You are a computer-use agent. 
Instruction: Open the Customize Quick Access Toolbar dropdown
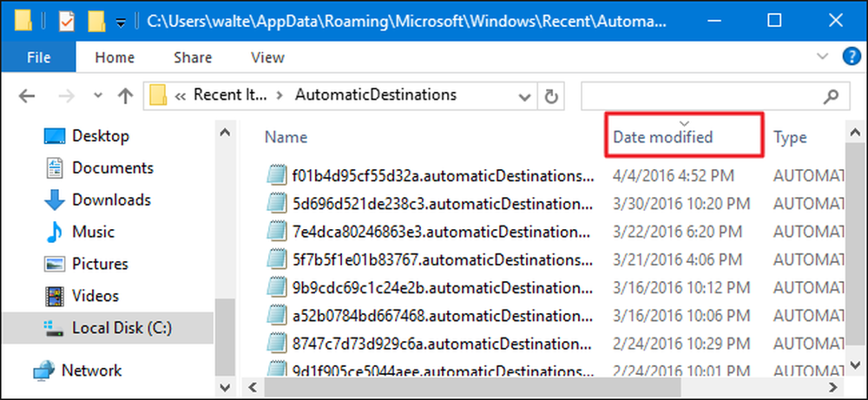(121, 23)
